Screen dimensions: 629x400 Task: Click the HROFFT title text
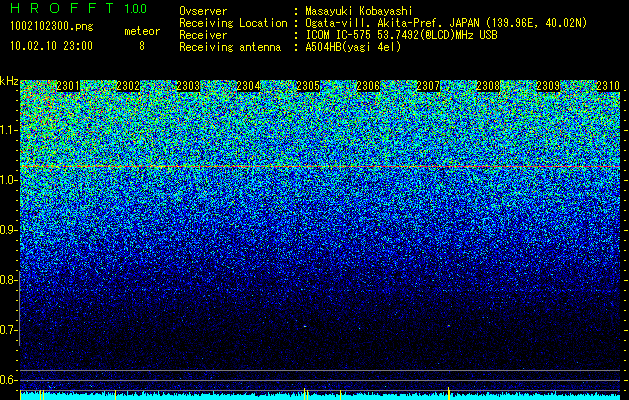point(62,8)
